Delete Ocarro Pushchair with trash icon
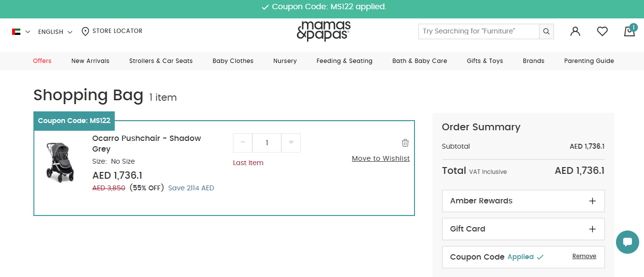644x277 pixels. tap(405, 143)
